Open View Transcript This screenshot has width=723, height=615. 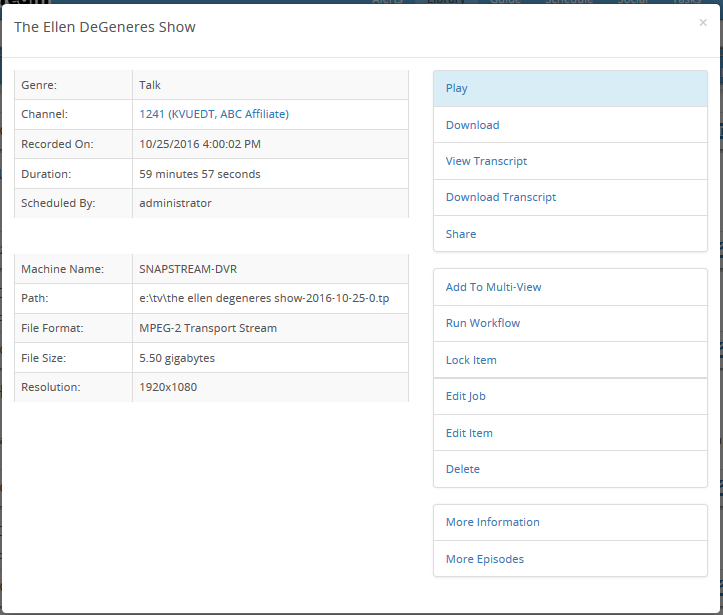tap(570, 161)
